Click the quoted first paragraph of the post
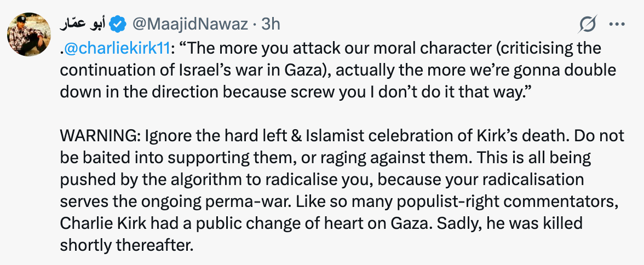Image resolution: width=644 pixels, height=265 pixels. pyautogui.click(x=329, y=71)
